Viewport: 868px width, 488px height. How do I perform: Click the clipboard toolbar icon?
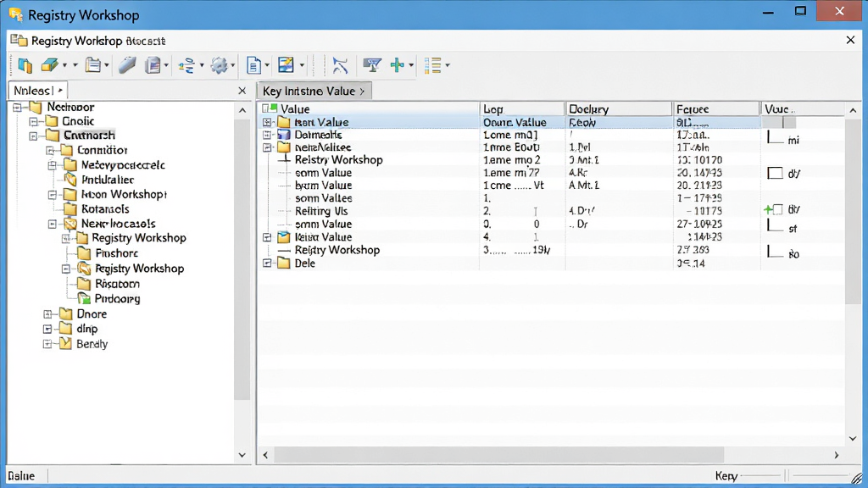[x=93, y=65]
